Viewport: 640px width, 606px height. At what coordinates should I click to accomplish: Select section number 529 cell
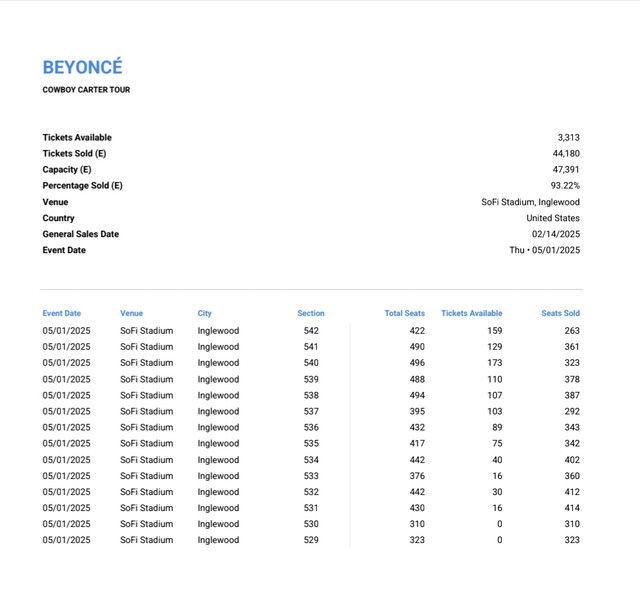pos(311,540)
